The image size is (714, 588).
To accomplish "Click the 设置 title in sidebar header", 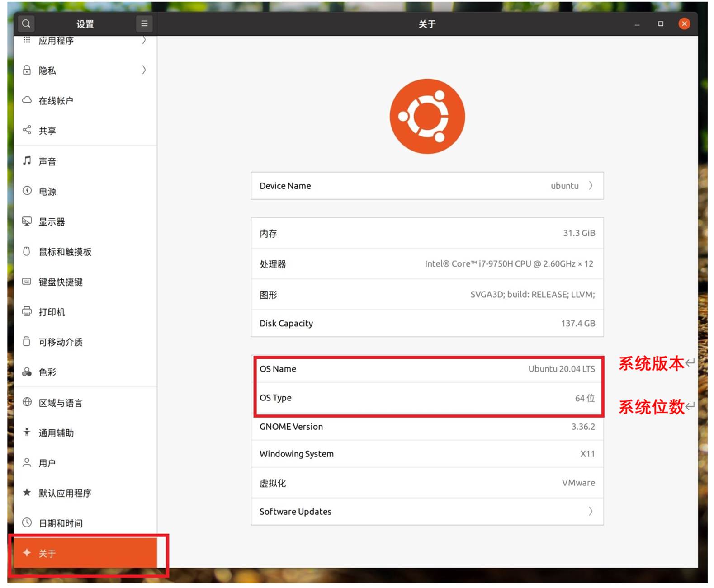I will click(85, 24).
